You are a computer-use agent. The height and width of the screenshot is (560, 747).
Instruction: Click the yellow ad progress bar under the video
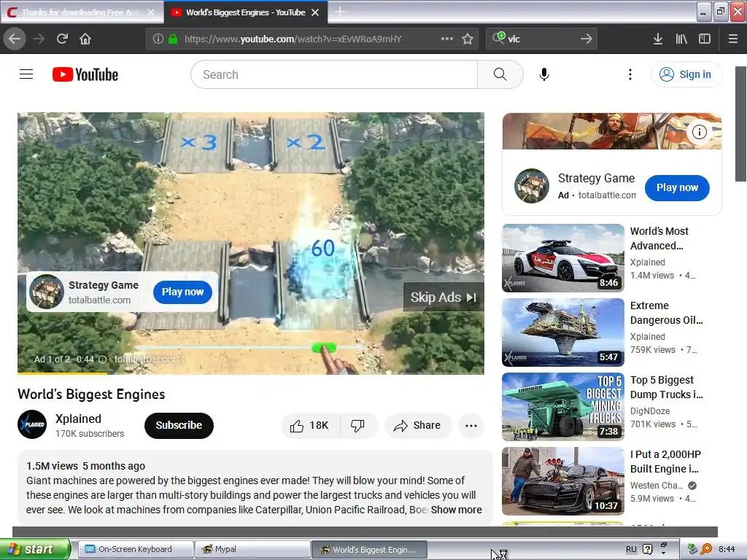click(63, 373)
